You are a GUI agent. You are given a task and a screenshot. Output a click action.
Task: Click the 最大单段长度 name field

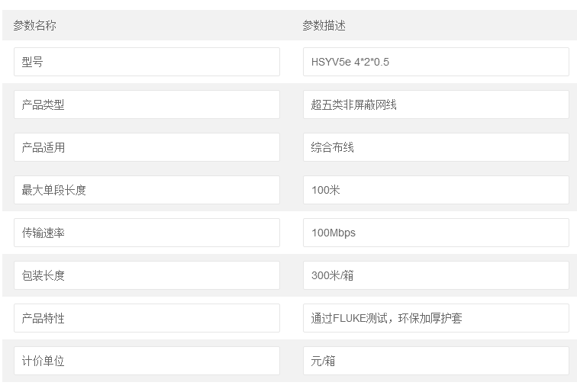click(147, 190)
